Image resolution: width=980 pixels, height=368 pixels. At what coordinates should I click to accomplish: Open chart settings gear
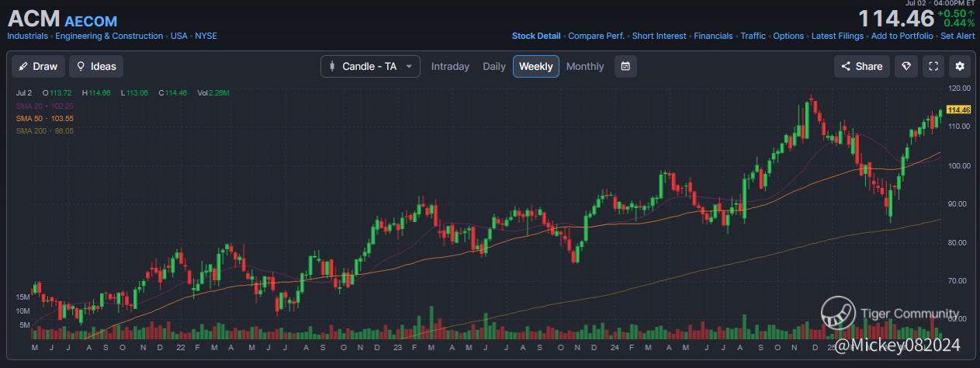[961, 67]
